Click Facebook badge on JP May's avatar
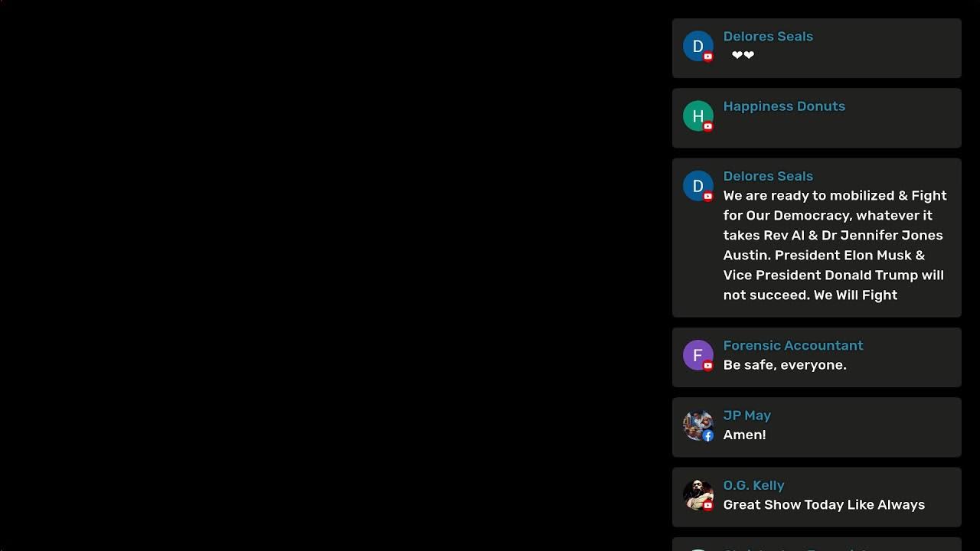Image resolution: width=980 pixels, height=551 pixels. [x=708, y=435]
